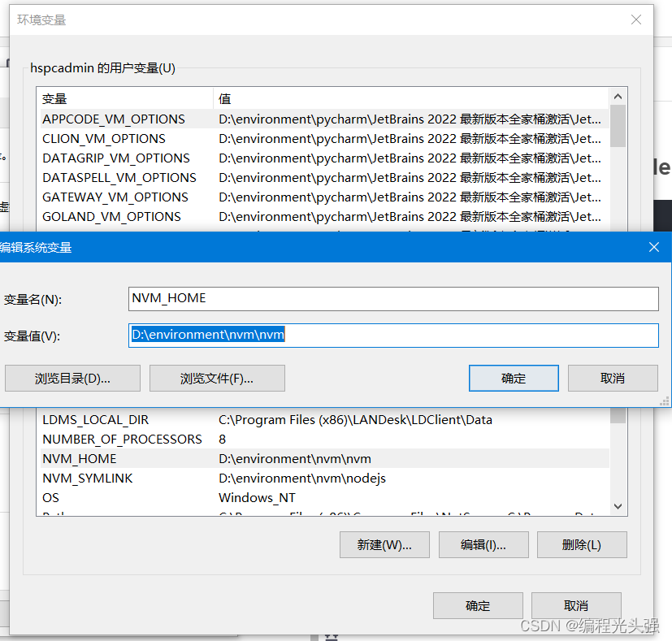This screenshot has height=641, width=672.
Task: Select OS system variable row
Action: (x=324, y=497)
